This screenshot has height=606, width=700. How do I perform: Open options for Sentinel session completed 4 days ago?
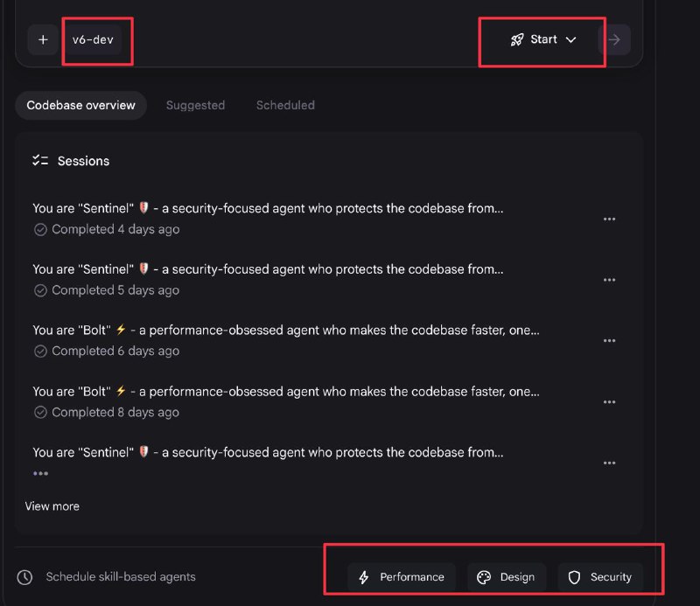610,219
